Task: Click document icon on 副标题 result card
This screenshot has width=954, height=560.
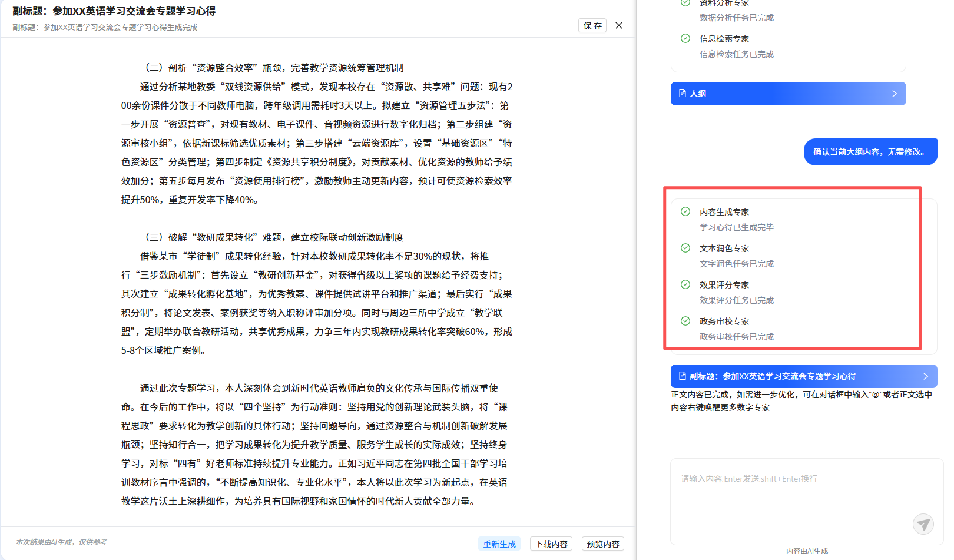Action: pos(683,376)
